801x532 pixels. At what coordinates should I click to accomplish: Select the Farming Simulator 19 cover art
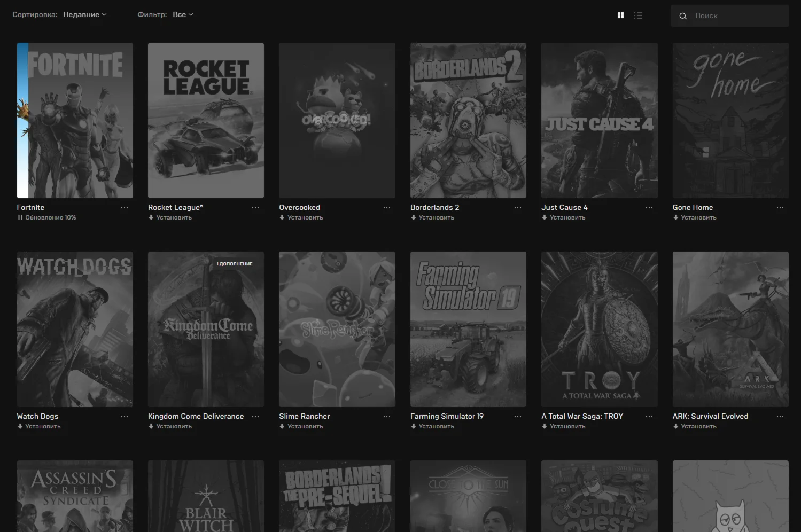coord(468,329)
